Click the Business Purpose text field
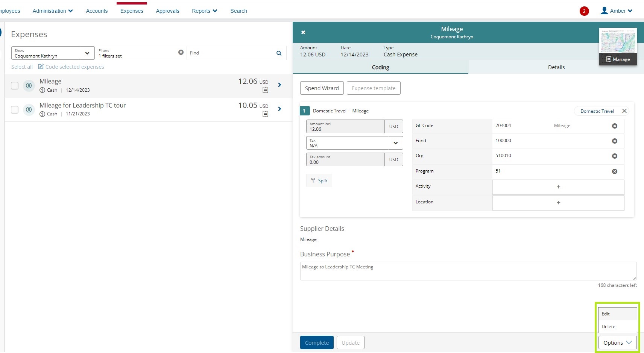This screenshot has height=353, width=644. coord(468,271)
